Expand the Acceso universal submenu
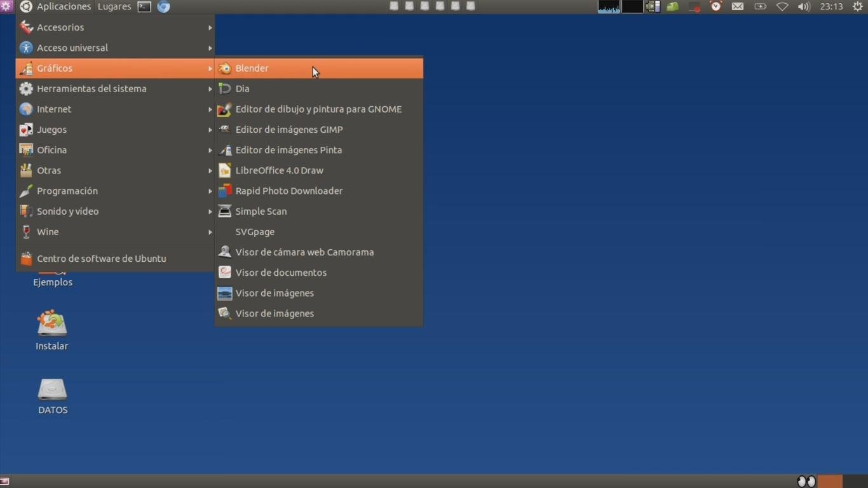 coord(115,48)
